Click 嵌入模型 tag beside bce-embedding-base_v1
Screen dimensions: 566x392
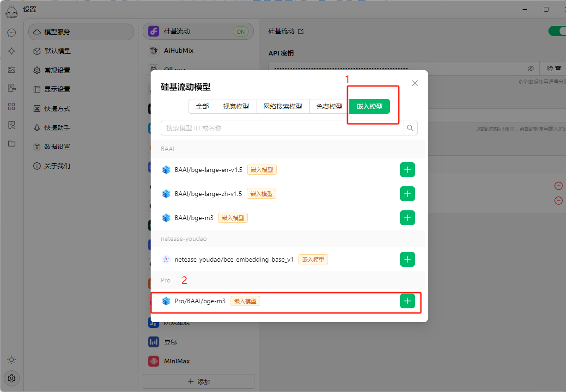coord(313,259)
